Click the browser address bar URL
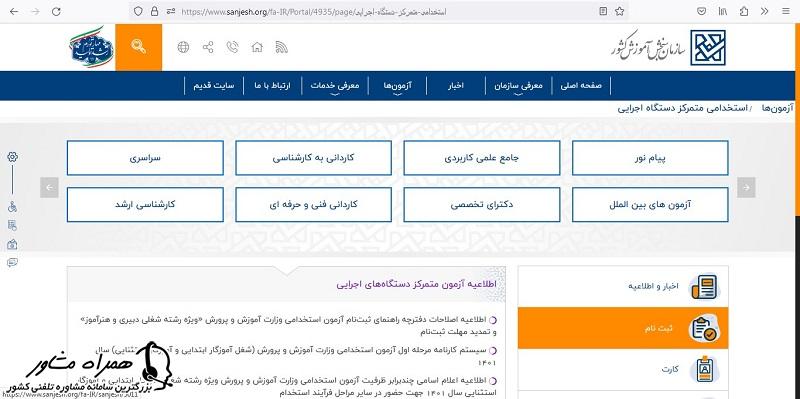Image resolution: width=800 pixels, height=399 pixels. (x=314, y=11)
